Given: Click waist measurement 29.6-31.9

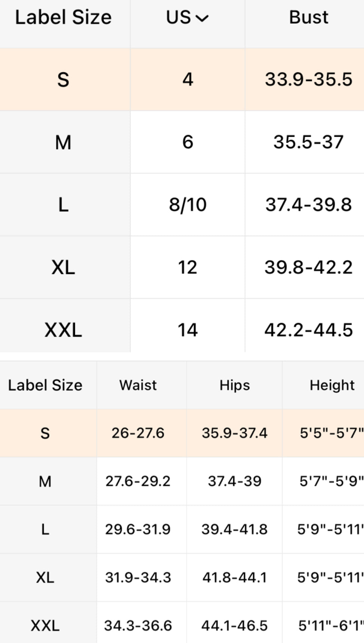Looking at the screenshot, I should 138,529.
